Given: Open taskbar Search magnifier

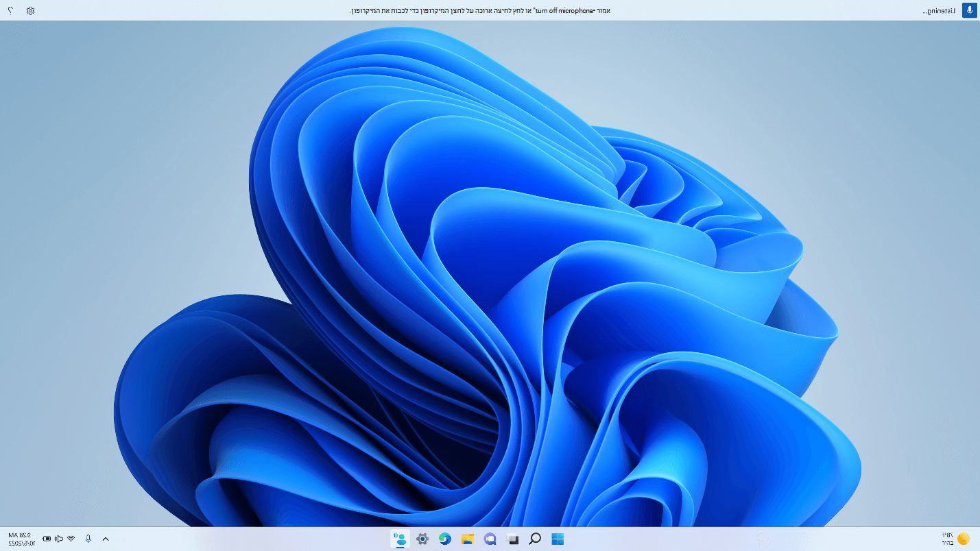Looking at the screenshot, I should 535,539.
